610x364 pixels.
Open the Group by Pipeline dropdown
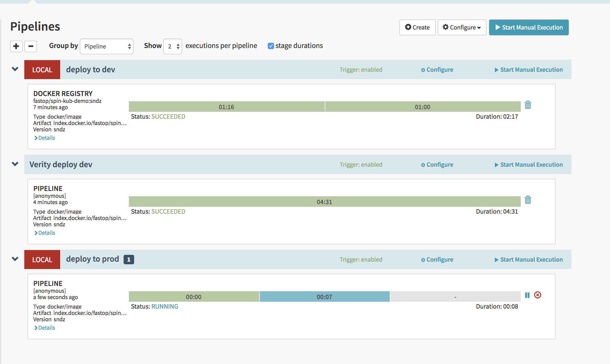point(107,46)
